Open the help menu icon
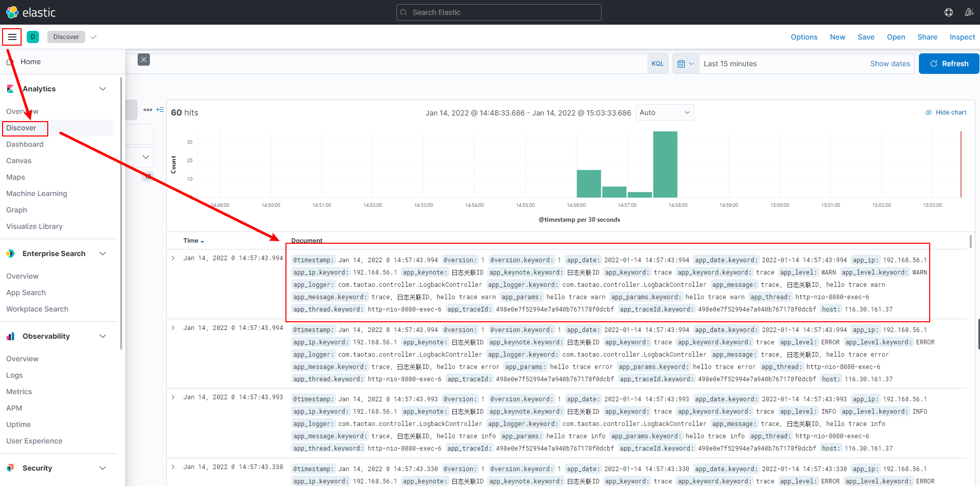Image resolution: width=980 pixels, height=486 pixels. coord(949,12)
